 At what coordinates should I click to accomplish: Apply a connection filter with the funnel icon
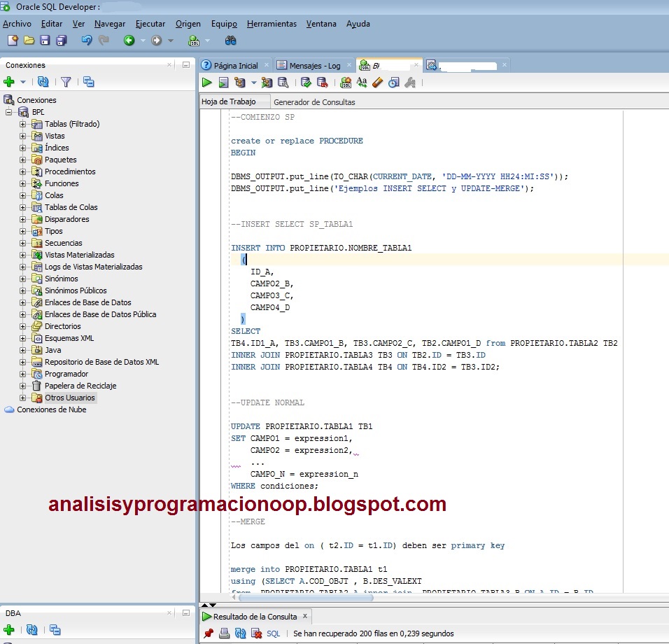(x=65, y=82)
